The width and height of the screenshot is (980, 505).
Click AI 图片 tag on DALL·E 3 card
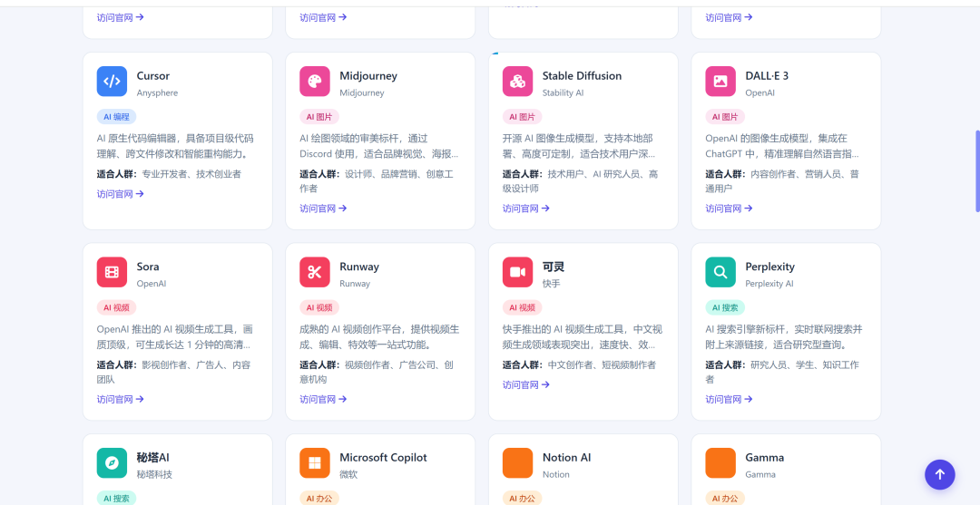(725, 117)
